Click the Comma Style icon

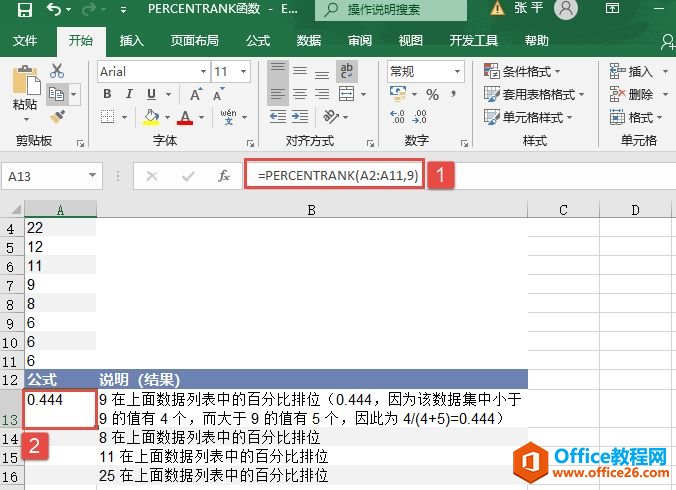coord(453,94)
